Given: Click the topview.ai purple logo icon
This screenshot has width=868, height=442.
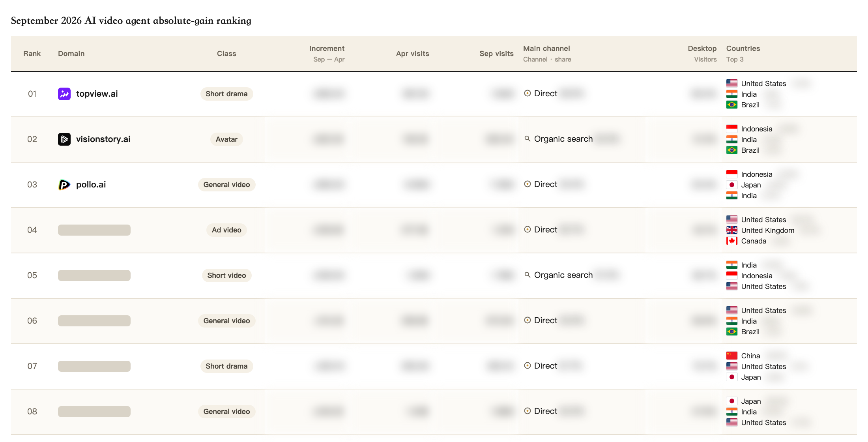Looking at the screenshot, I should pos(64,94).
